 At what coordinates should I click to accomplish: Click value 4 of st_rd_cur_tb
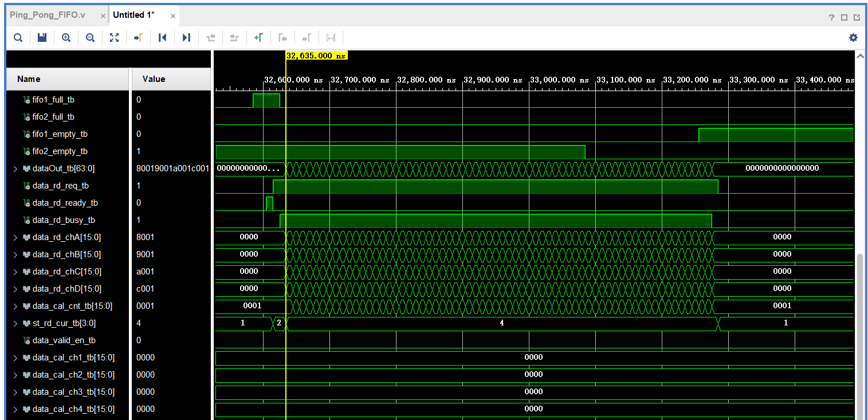coord(139,323)
